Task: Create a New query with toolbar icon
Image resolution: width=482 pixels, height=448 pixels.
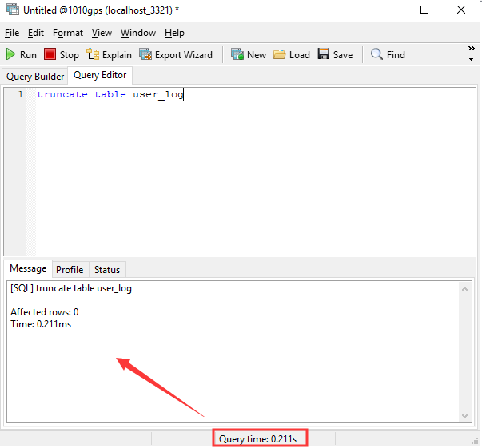Action: coord(237,54)
